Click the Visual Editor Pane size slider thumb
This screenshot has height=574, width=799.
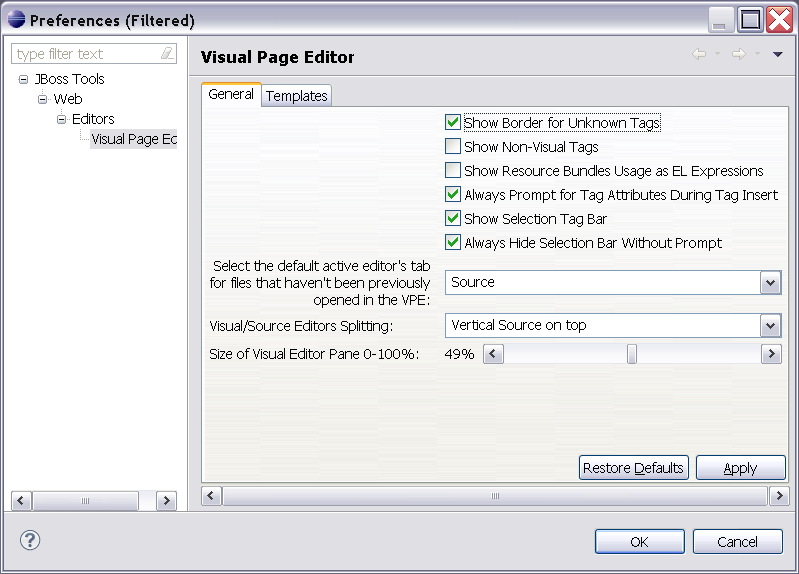pos(632,354)
